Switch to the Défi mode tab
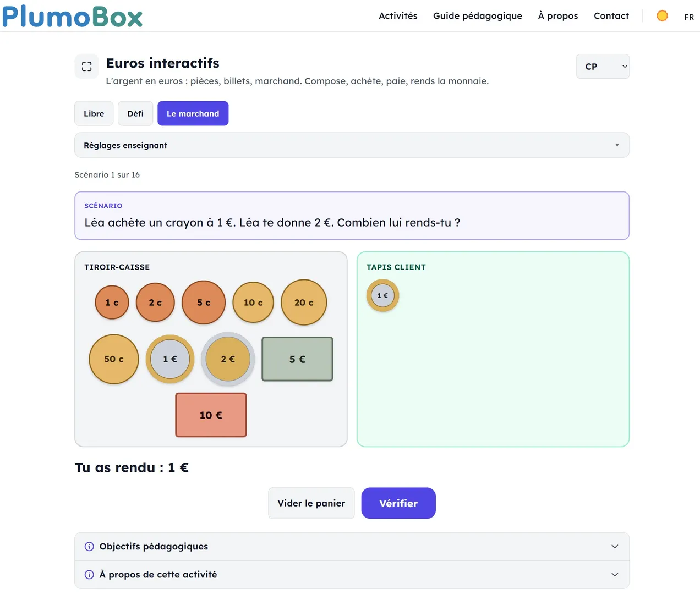 coord(135,113)
